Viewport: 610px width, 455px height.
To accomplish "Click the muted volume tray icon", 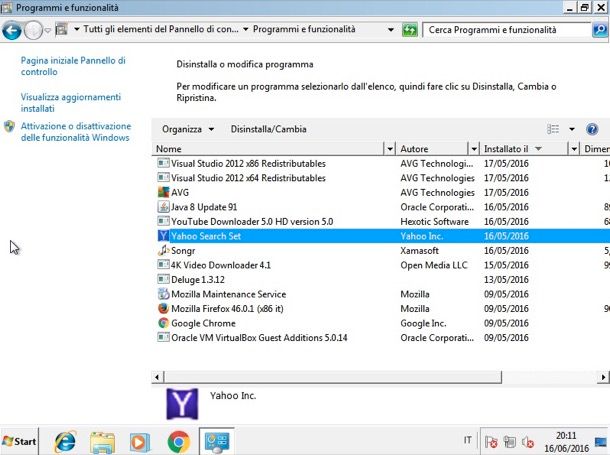I will [528, 441].
